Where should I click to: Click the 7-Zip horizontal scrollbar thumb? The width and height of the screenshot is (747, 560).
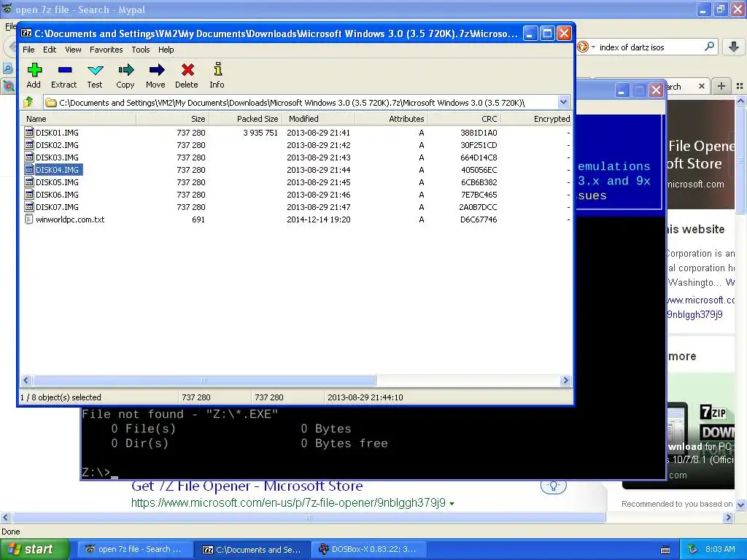tap(204, 380)
